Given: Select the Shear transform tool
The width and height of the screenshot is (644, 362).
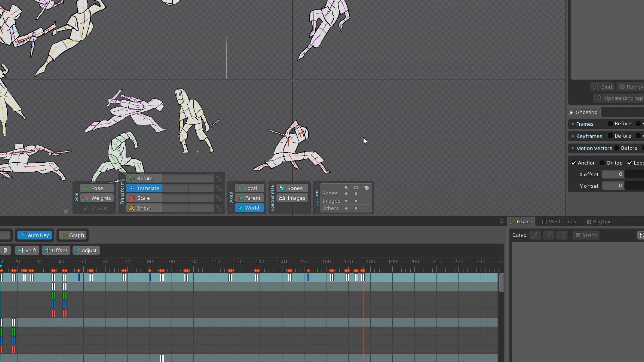Looking at the screenshot, I should pos(144,208).
